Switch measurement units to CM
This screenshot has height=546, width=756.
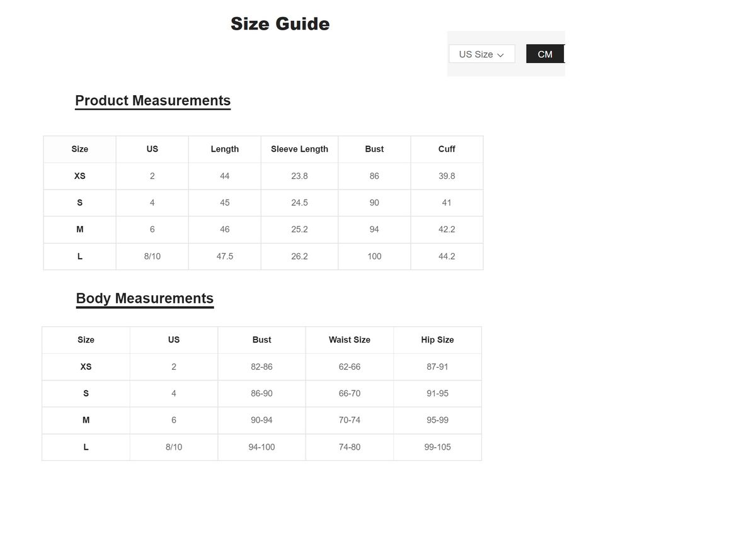point(545,54)
